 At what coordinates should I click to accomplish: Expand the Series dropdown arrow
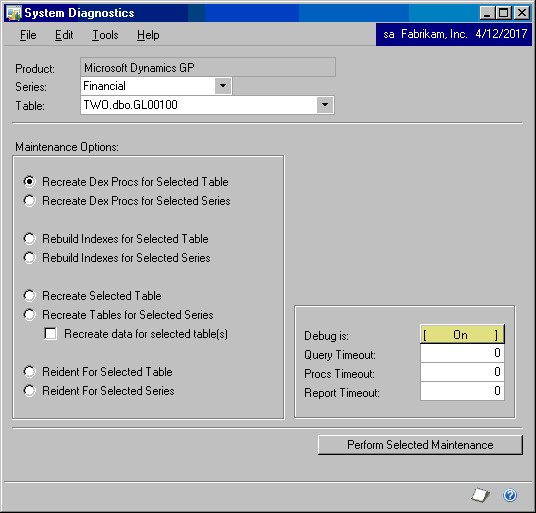click(x=223, y=86)
